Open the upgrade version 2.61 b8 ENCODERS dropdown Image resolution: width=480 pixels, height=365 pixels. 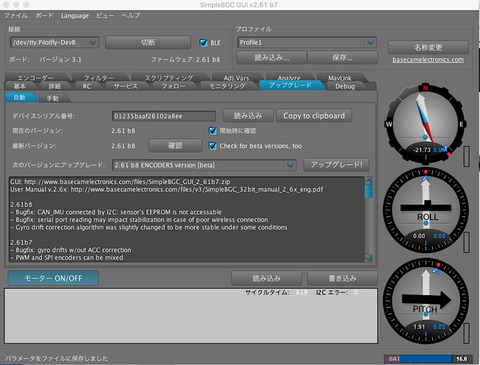204,165
